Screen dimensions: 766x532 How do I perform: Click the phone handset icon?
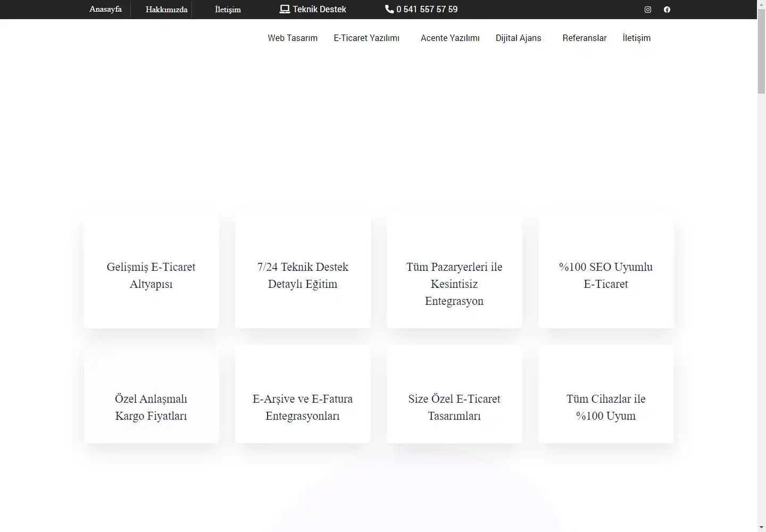click(x=389, y=9)
